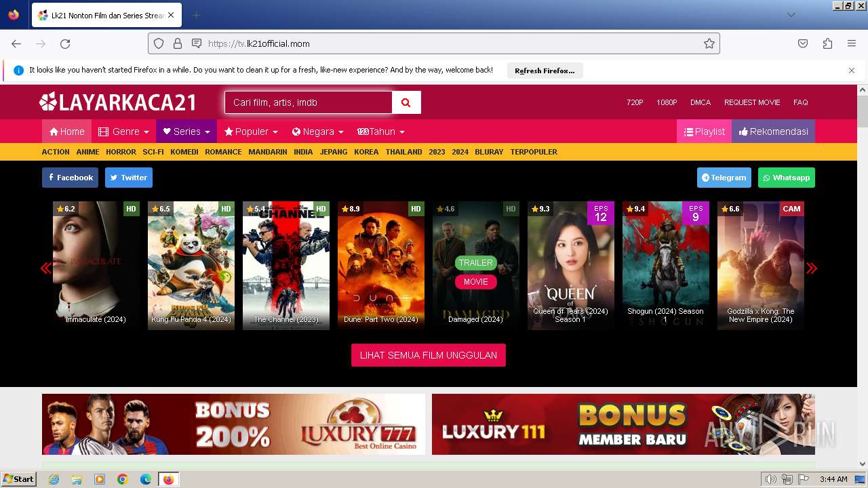
Task: Click the site padlock icon
Action: click(x=178, y=43)
